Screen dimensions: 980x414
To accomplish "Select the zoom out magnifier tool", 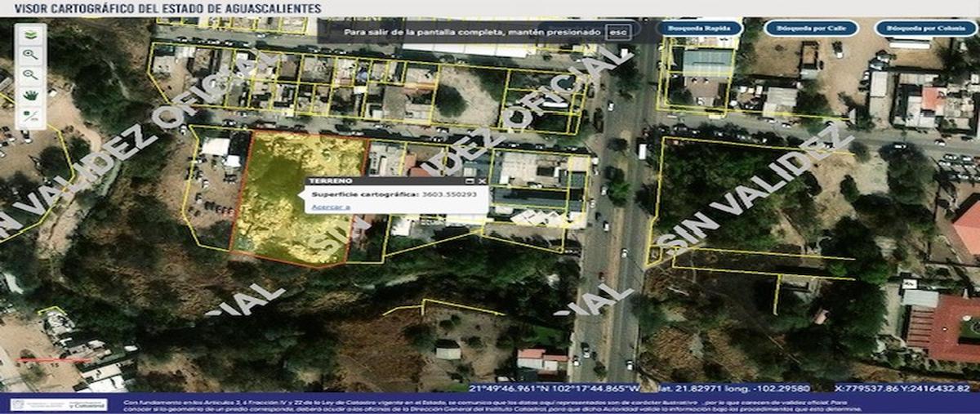I will (31, 74).
